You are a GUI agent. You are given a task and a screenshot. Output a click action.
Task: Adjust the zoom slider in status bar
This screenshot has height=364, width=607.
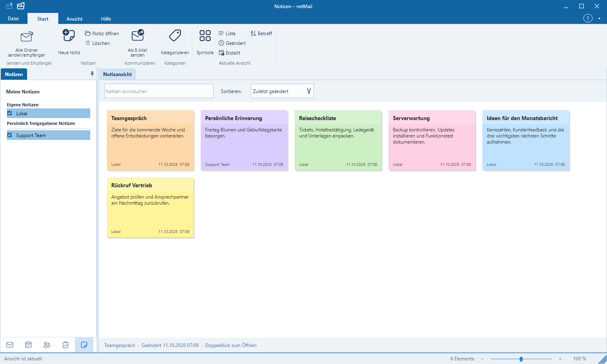tap(521, 359)
